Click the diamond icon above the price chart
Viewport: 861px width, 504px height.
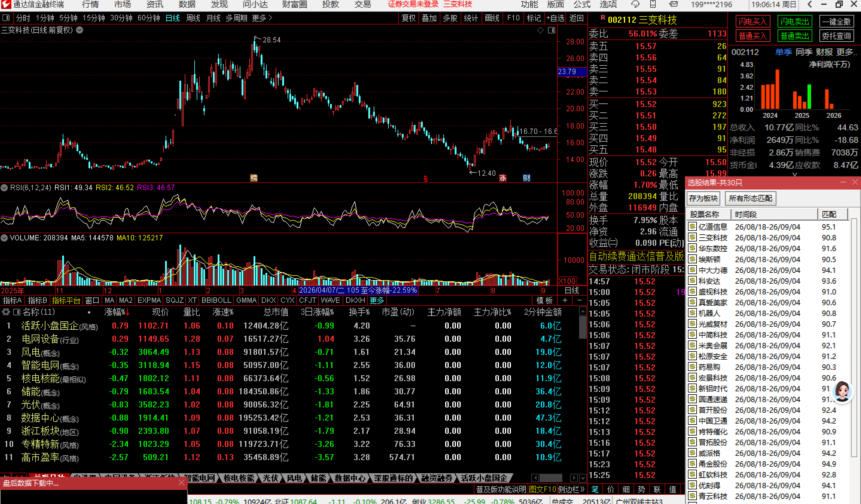pyautogui.click(x=541, y=30)
